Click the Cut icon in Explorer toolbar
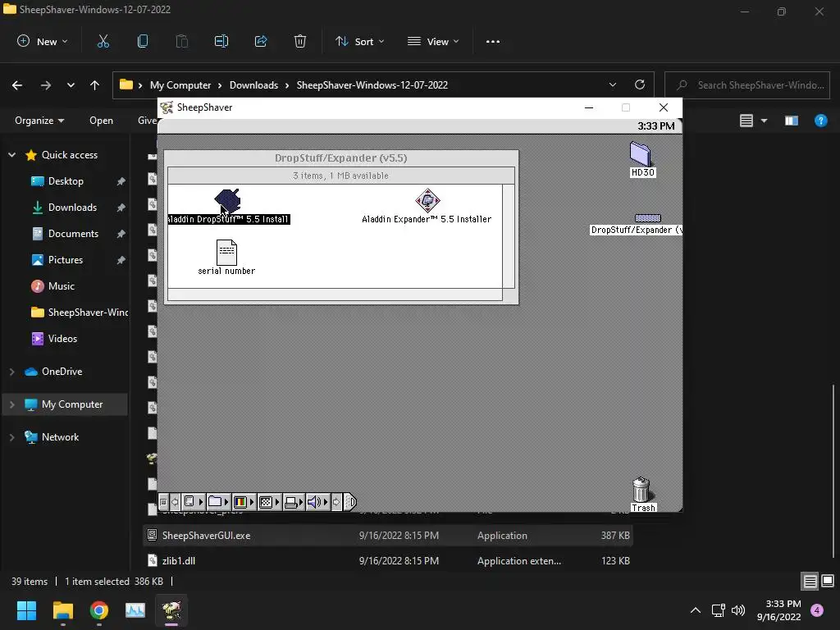 (x=103, y=41)
